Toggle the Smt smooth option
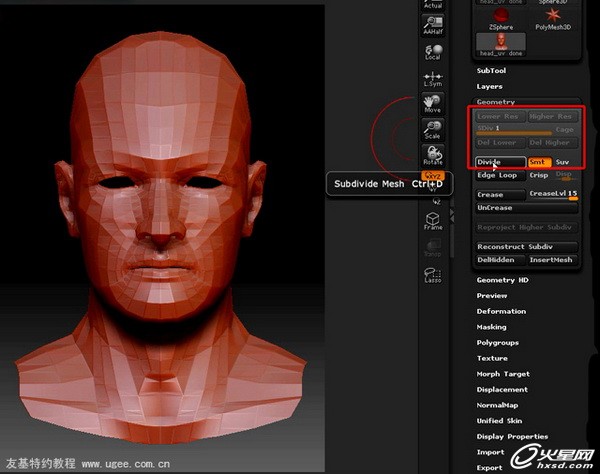Image resolution: width=600 pixels, height=474 pixels. (x=540, y=162)
